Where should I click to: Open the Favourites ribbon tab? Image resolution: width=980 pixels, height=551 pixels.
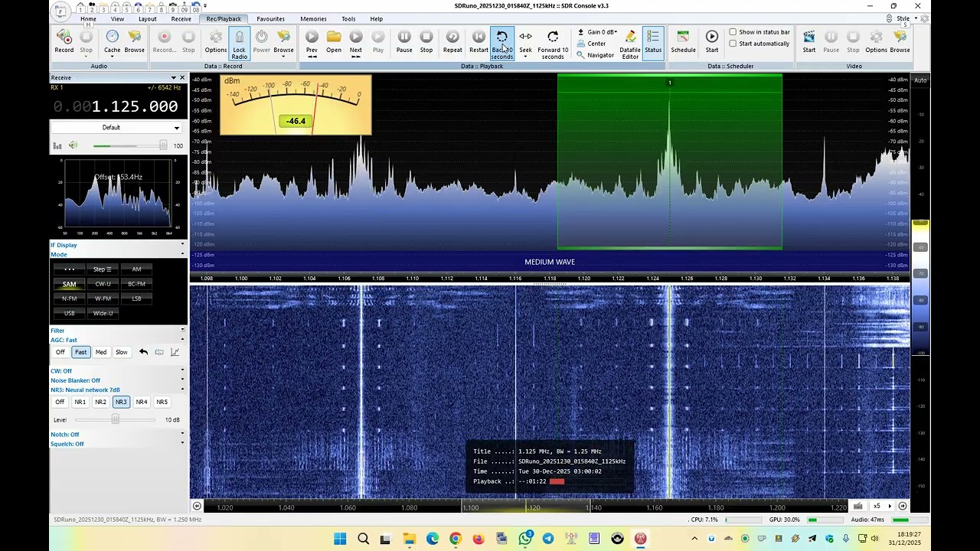point(270,19)
